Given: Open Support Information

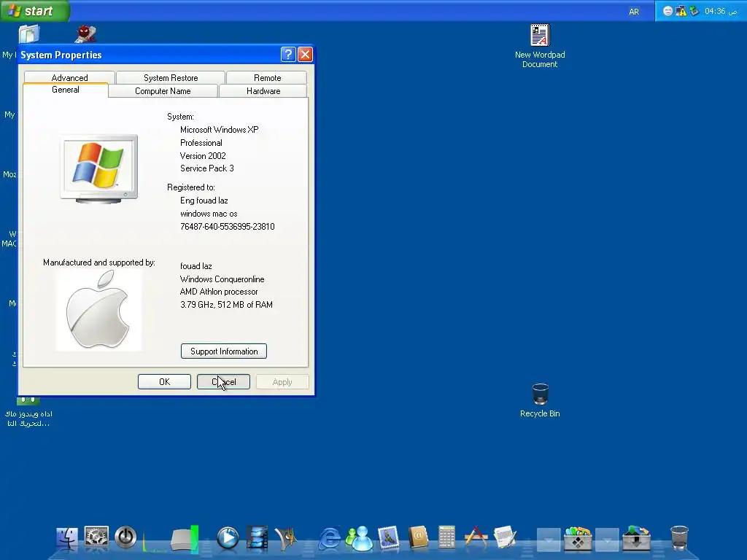Looking at the screenshot, I should [x=224, y=351].
